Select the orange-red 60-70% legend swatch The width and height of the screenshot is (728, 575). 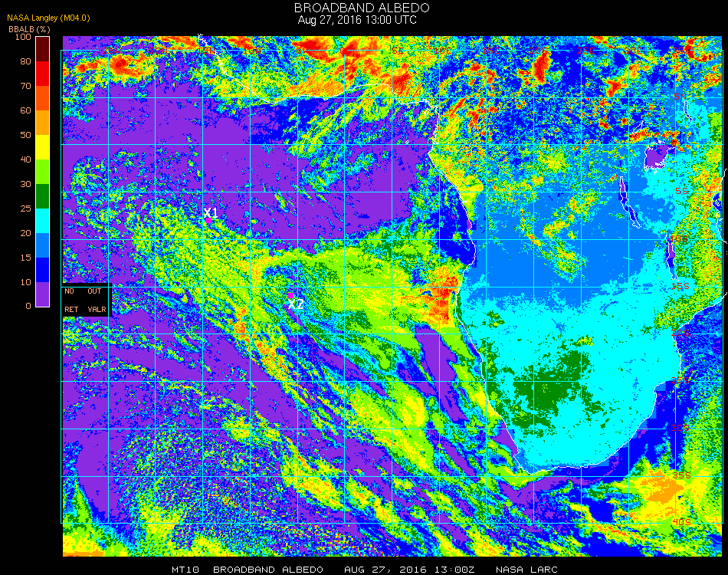[x=42, y=98]
